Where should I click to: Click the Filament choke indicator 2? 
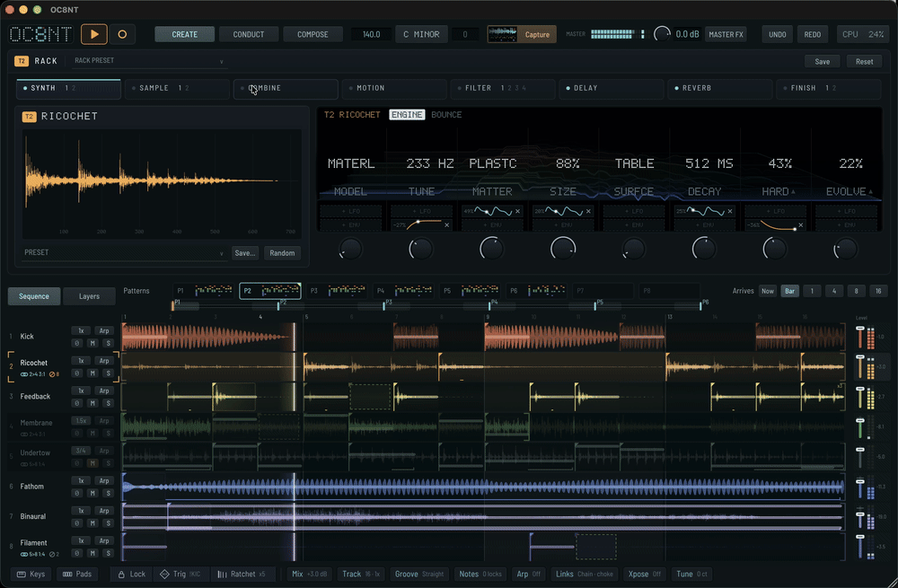[x=55, y=554]
